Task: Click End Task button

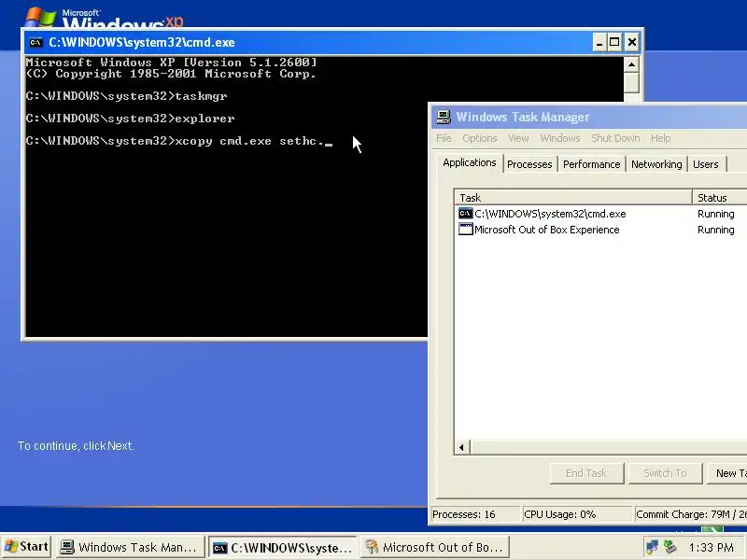Action: 586,473
